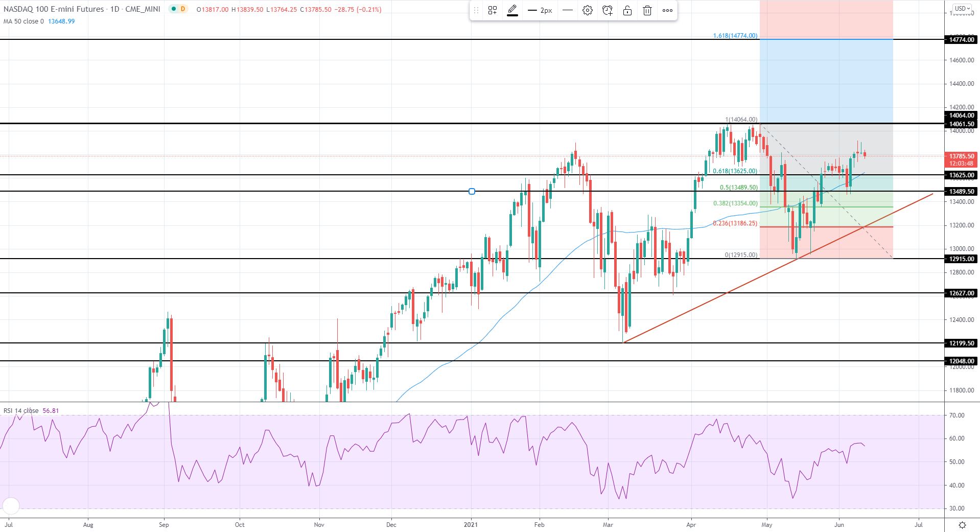Click the 12915.00 price label on axis
The image size is (980, 532).
(962, 259)
